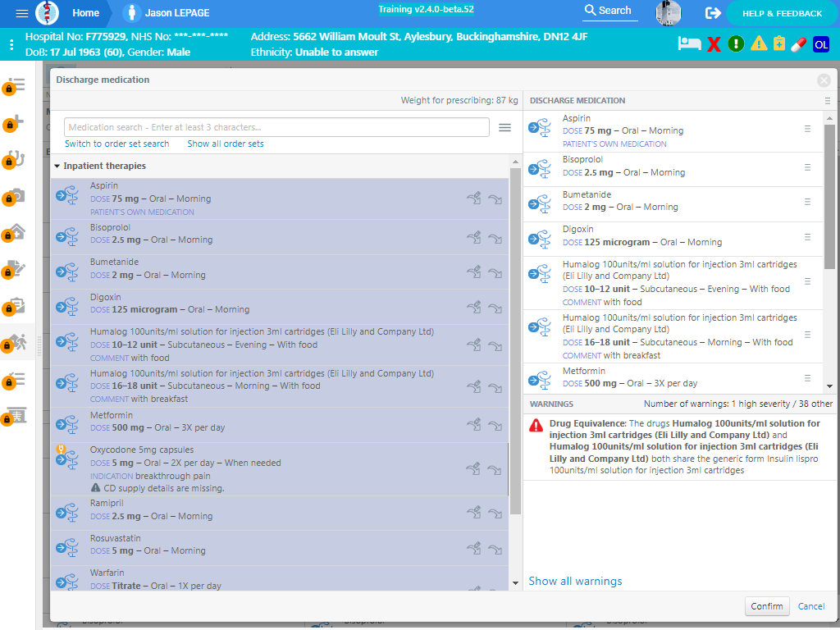Click the curved arrow on Oxycodone 5mg capsules row
Image resolution: width=840 pixels, height=630 pixels.
pyautogui.click(x=495, y=470)
